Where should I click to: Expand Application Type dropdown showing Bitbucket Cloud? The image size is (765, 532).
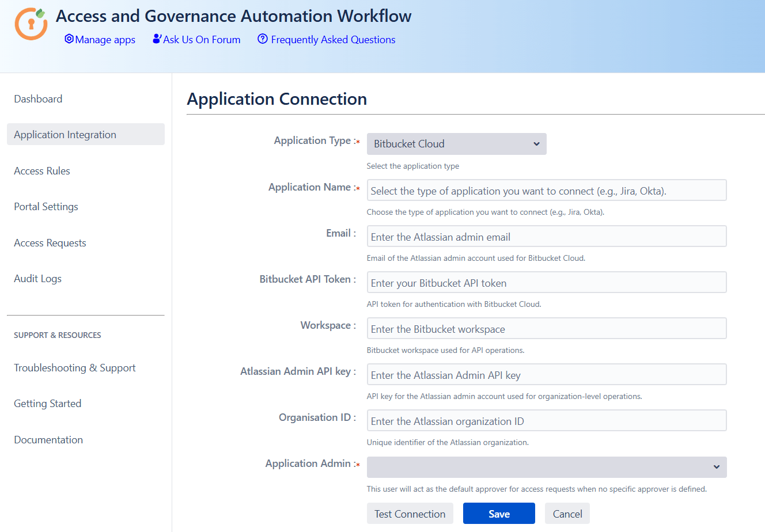coord(457,144)
